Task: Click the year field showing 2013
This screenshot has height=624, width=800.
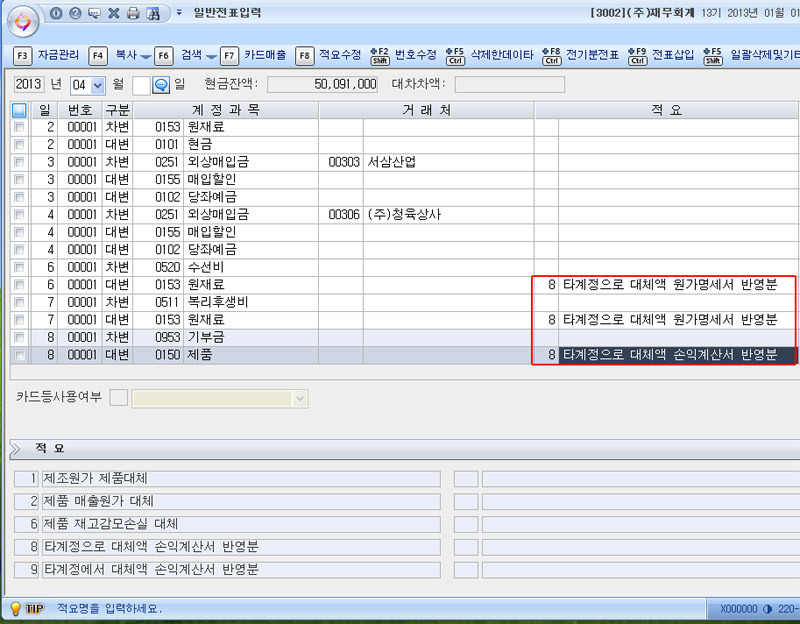Action: coord(29,84)
